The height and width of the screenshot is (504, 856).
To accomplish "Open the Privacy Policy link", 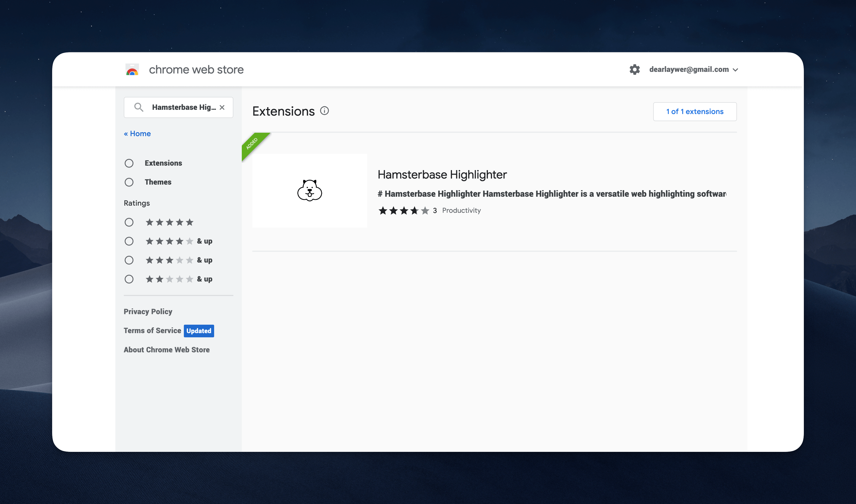I will click(x=148, y=312).
